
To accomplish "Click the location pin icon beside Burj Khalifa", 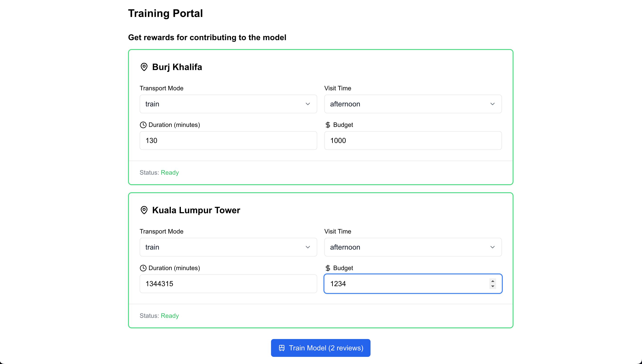I will click(x=144, y=67).
